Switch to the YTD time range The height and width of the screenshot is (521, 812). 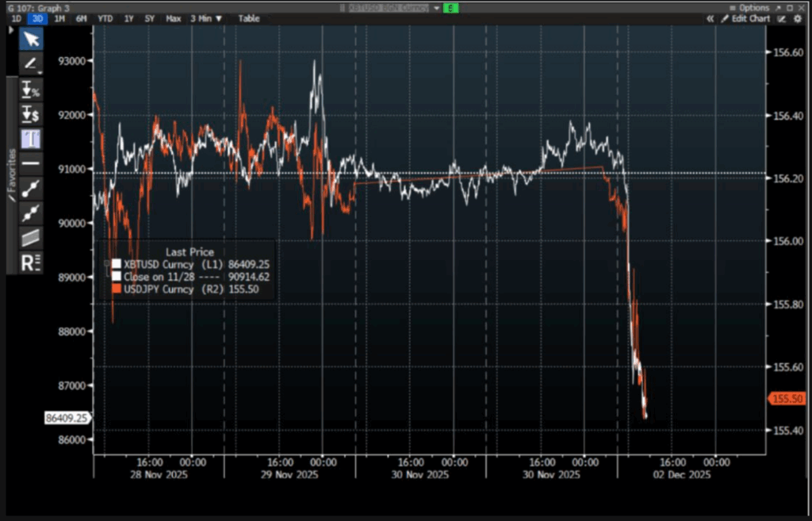105,18
